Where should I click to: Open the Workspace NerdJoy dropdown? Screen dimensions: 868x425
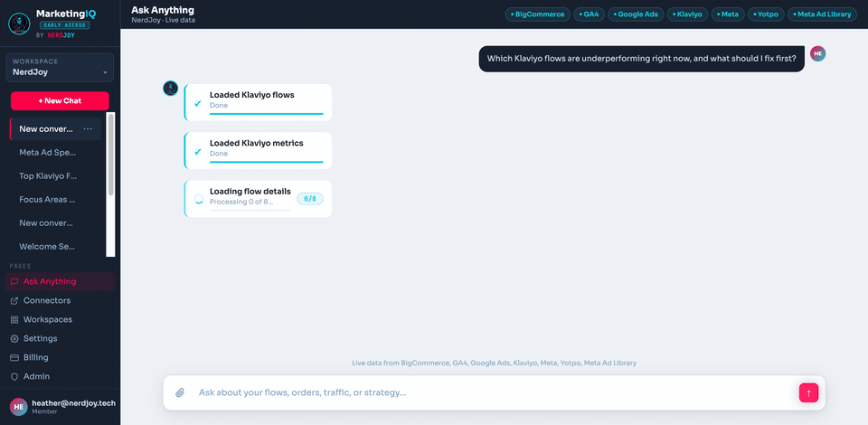point(60,68)
